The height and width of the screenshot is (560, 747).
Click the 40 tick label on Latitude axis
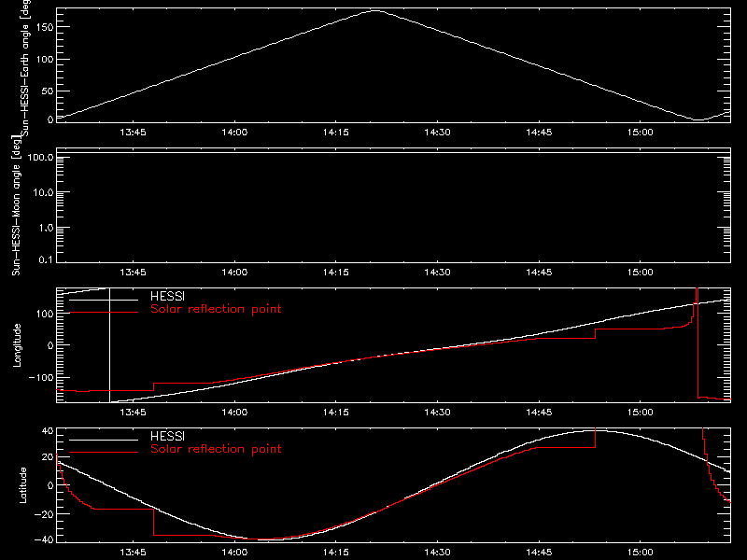[48, 431]
